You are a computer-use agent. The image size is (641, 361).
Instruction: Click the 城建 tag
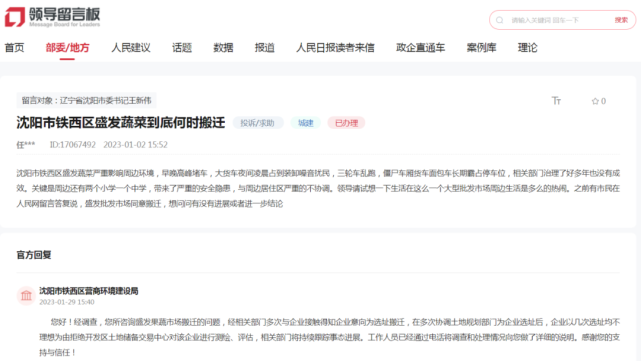tap(305, 123)
